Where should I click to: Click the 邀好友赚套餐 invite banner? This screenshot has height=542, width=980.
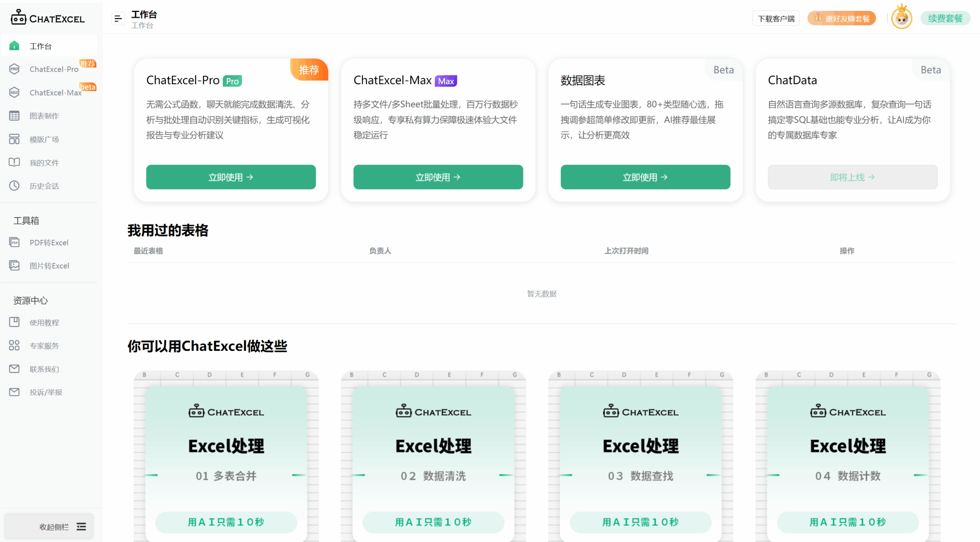click(x=841, y=18)
